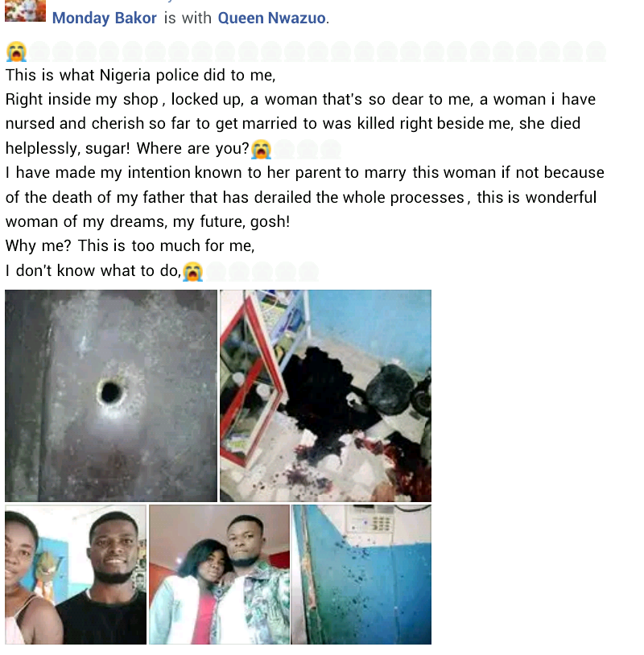Image resolution: width=644 pixels, height=655 pixels.
Task: Click the line "This is what Nigeria police did to me,"
Action: click(x=140, y=75)
